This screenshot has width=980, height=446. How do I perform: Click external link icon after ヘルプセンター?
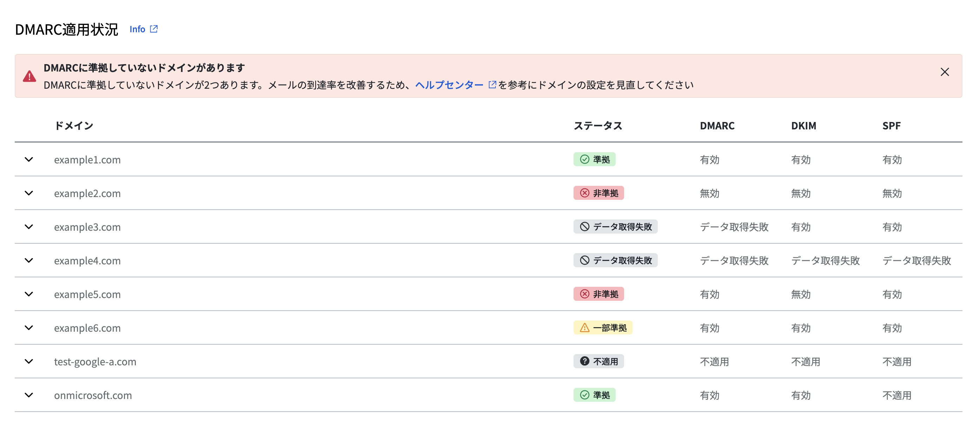tap(492, 85)
